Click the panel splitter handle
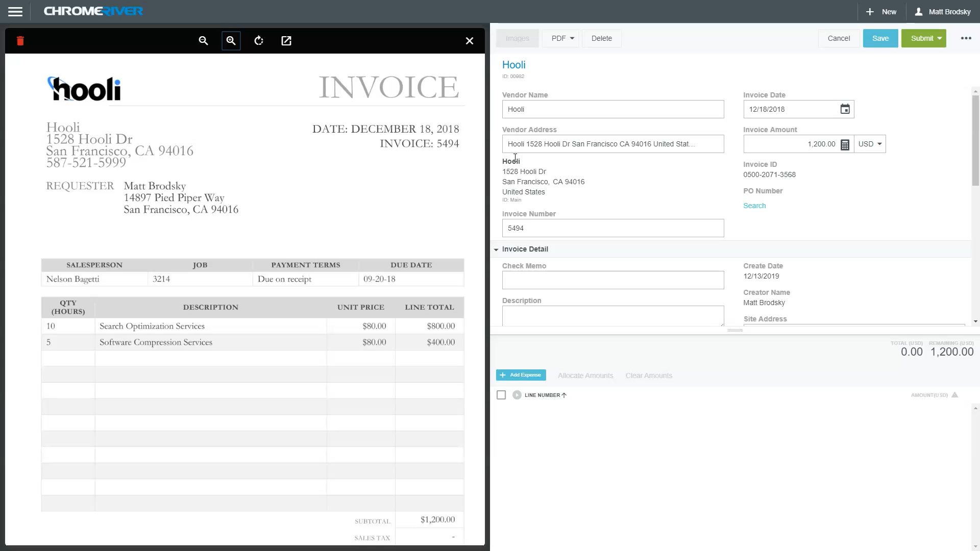 coord(735,331)
